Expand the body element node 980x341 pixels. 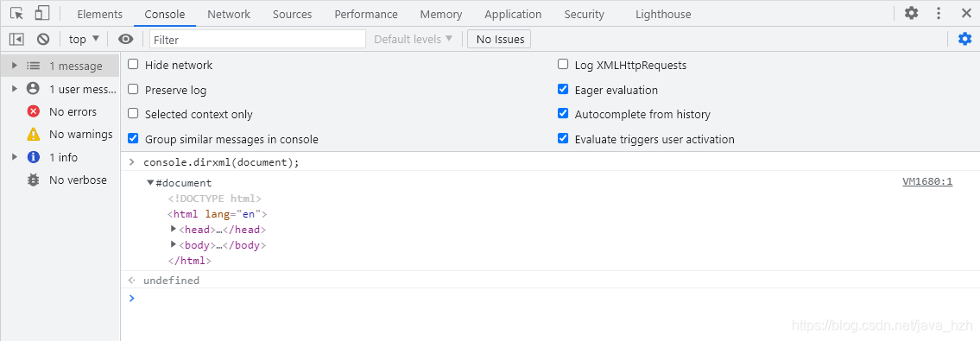(174, 244)
